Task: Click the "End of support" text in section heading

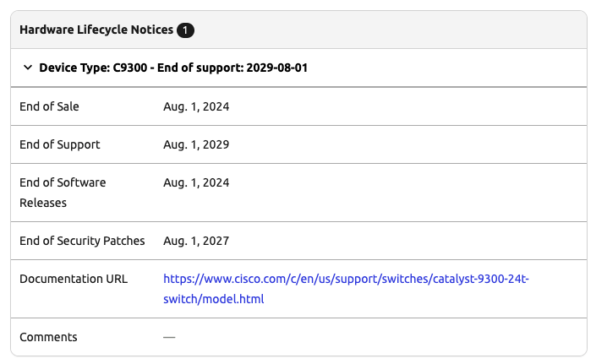Action: (x=199, y=68)
